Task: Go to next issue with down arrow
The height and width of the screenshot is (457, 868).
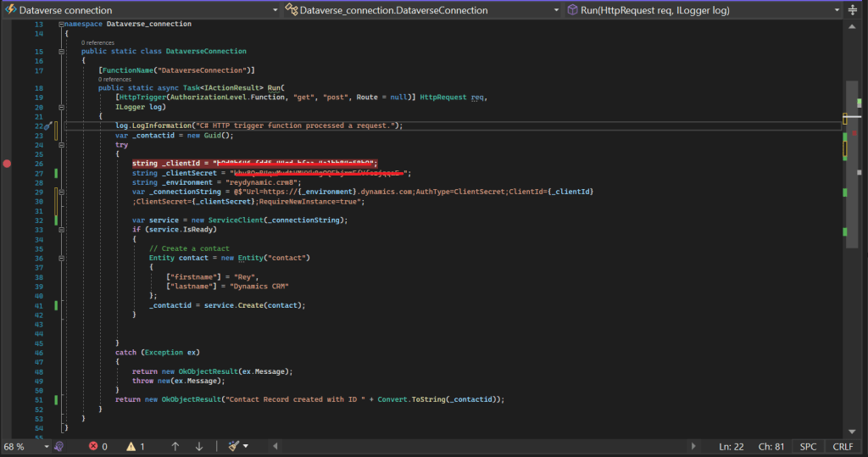Action: [x=199, y=446]
